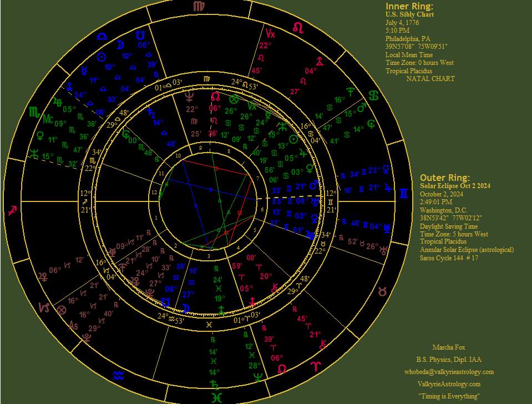Open the whobeda@valkyrieastrology.com email link
Viewport: 532px width, 404px height.
pyautogui.click(x=449, y=372)
